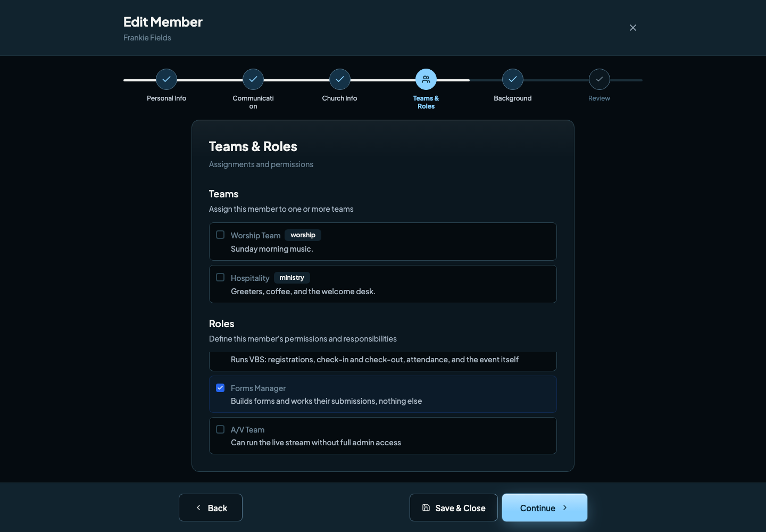The height and width of the screenshot is (532, 766).
Task: Uncheck the Forms Manager role checkbox
Action: 220,388
